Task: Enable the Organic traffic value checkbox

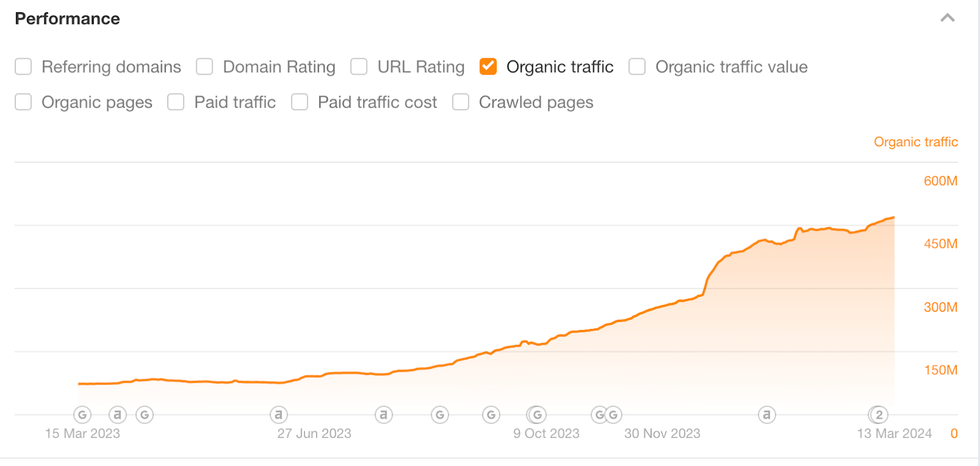Action: tap(637, 67)
